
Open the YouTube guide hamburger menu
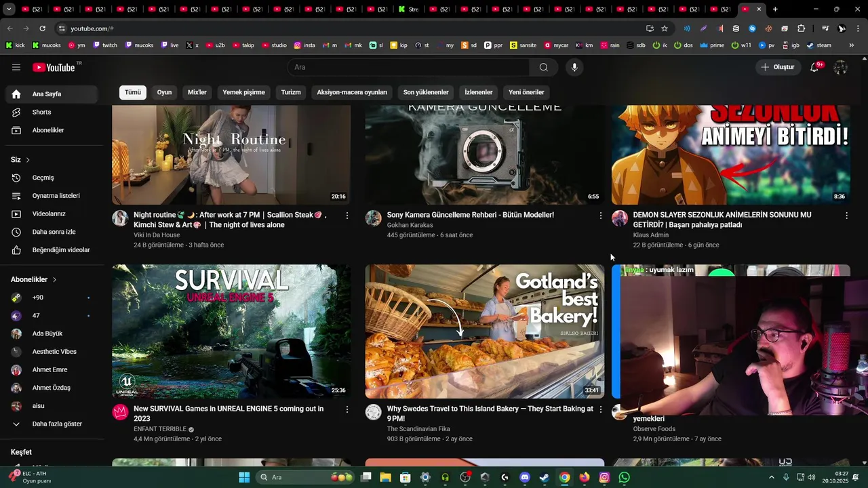16,67
